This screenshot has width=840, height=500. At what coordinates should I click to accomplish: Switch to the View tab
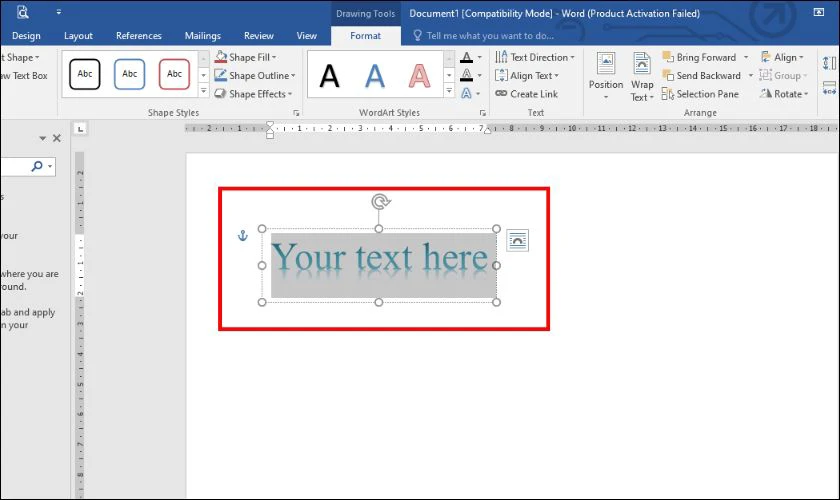[306, 36]
